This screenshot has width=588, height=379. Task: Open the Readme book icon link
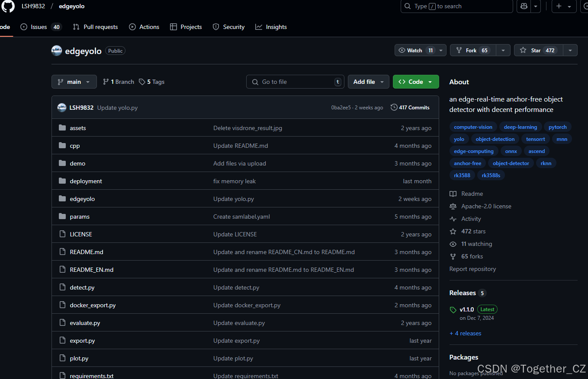pyautogui.click(x=453, y=194)
